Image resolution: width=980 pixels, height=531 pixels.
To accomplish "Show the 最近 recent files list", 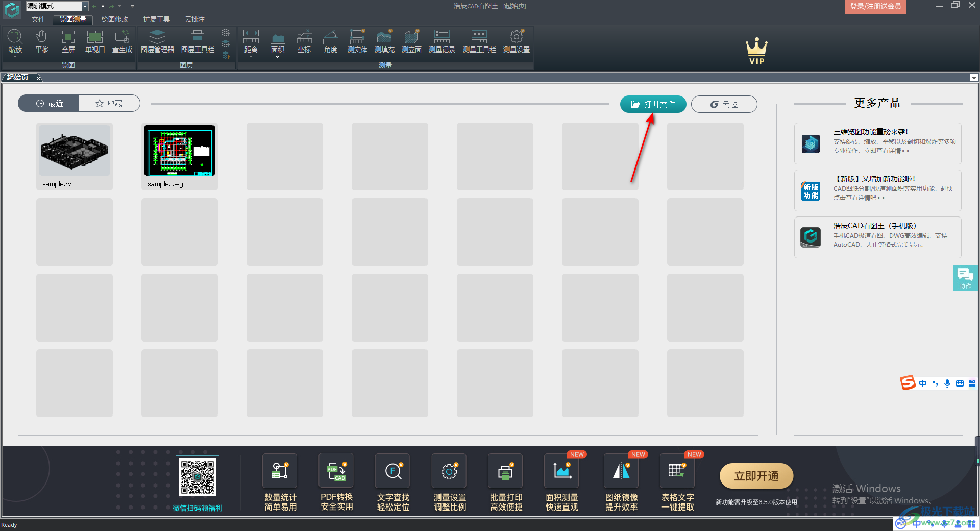I will [49, 103].
